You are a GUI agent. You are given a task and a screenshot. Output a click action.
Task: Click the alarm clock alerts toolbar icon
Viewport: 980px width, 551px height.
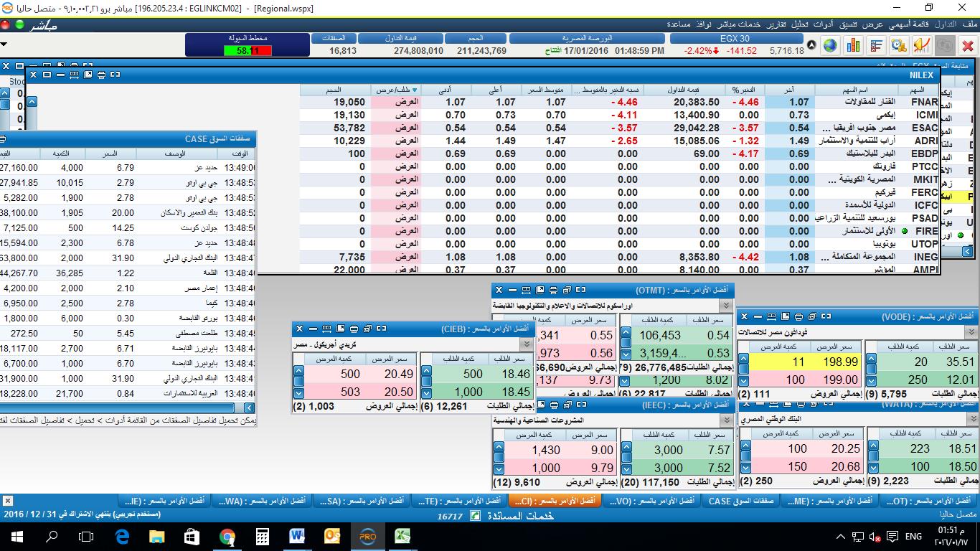[x=899, y=46]
